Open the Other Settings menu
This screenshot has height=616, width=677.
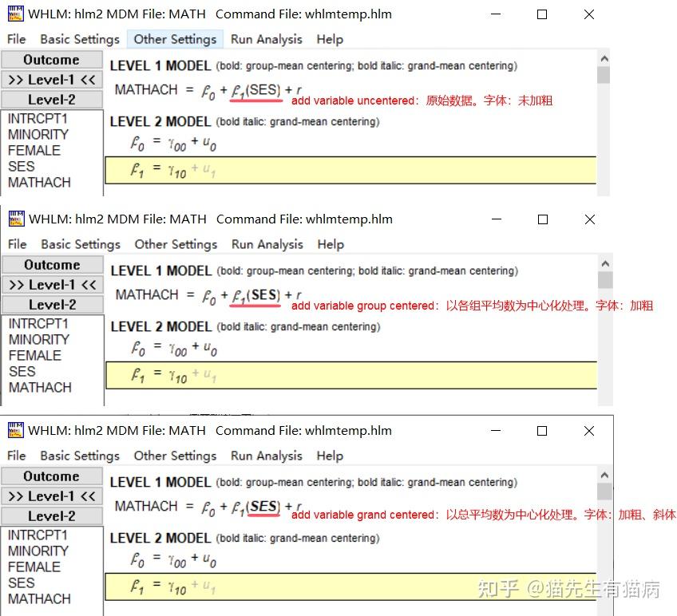point(175,38)
